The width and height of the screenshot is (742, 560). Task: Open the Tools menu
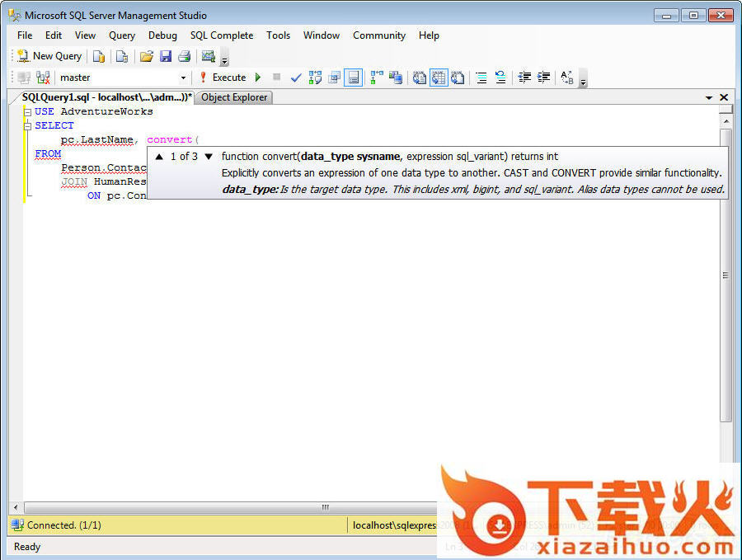(x=279, y=35)
